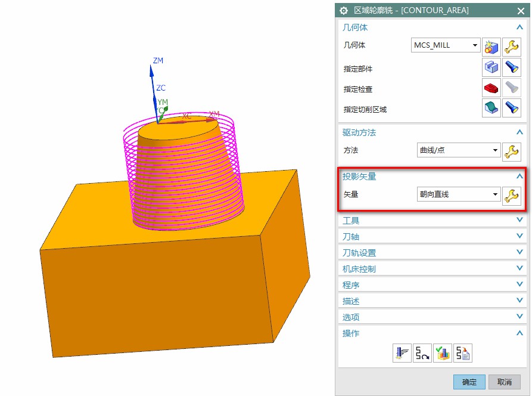Viewport: 532px width, 396px height.
Task: Click the display flashlight for 指定切削区域
Action: click(512, 109)
